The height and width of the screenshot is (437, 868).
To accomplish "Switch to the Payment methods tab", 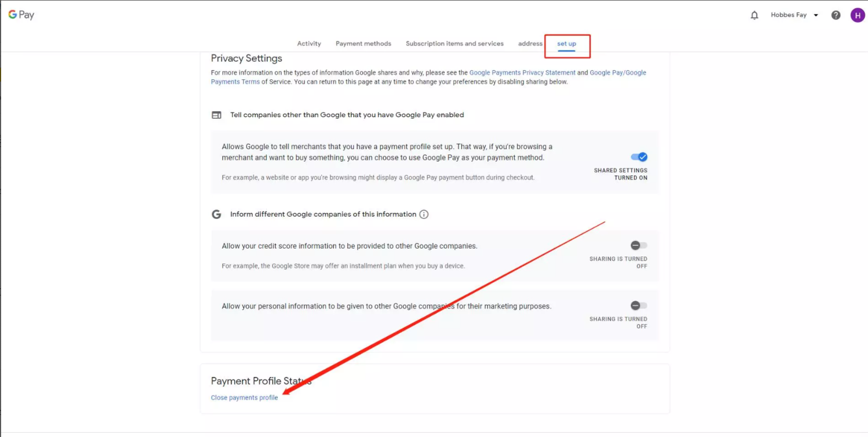I will (363, 43).
